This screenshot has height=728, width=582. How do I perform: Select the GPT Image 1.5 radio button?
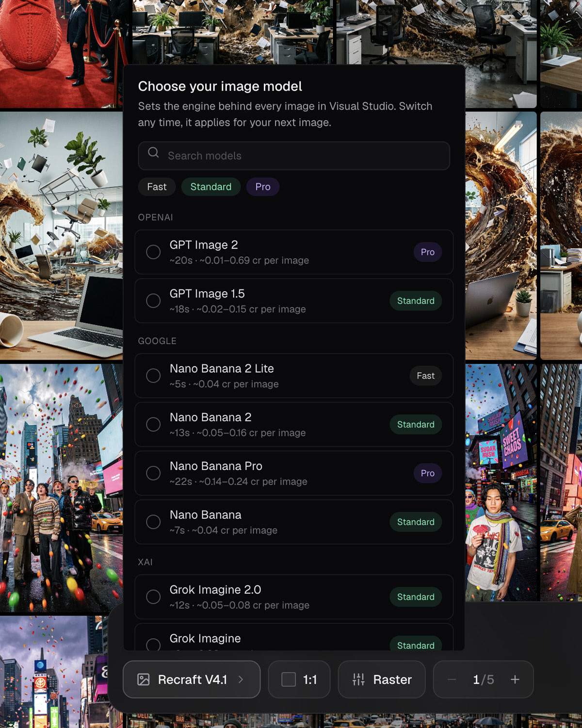click(153, 300)
